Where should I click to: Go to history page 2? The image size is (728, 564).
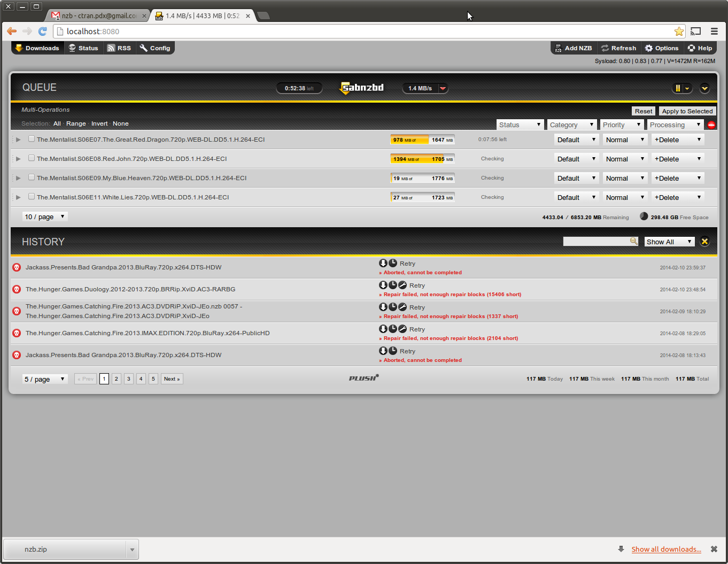[x=117, y=378]
